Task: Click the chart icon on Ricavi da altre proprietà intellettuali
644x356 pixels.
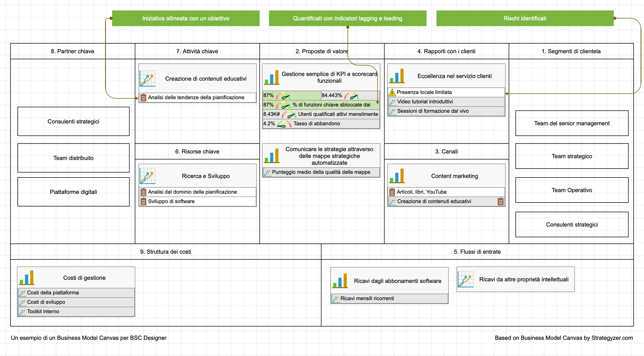Action: coord(466,279)
